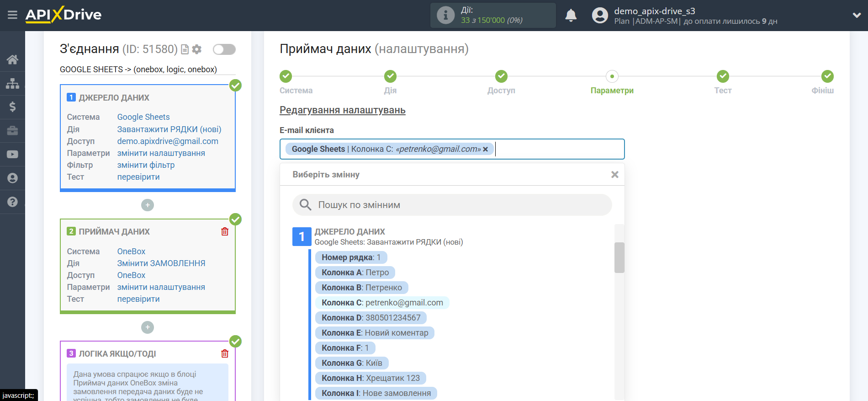Open Завантажити РЯДКИ (нові) action link
Image resolution: width=868 pixels, height=401 pixels.
[169, 129]
